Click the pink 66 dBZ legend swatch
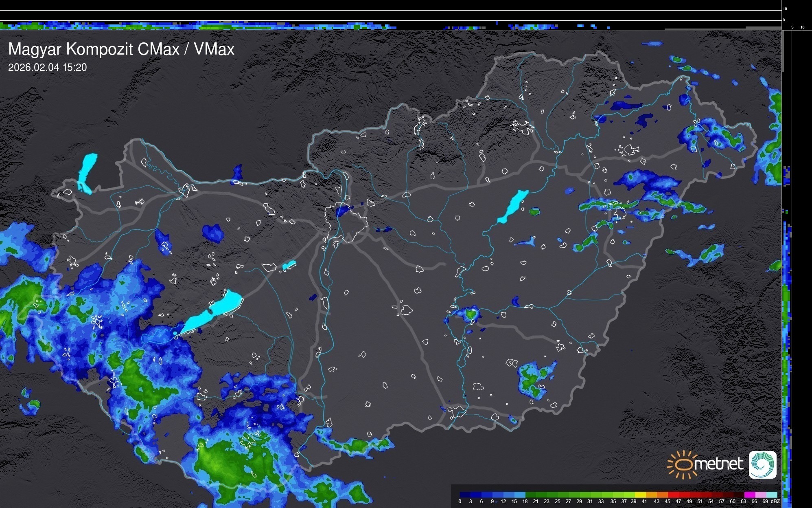Image resolution: width=812 pixels, height=508 pixels. pyautogui.click(x=761, y=495)
